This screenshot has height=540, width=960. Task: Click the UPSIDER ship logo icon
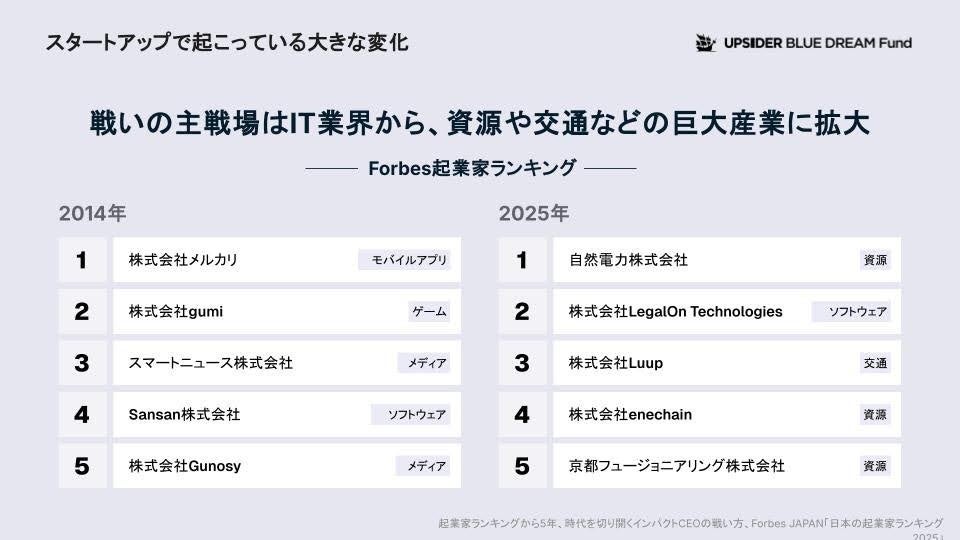click(707, 43)
